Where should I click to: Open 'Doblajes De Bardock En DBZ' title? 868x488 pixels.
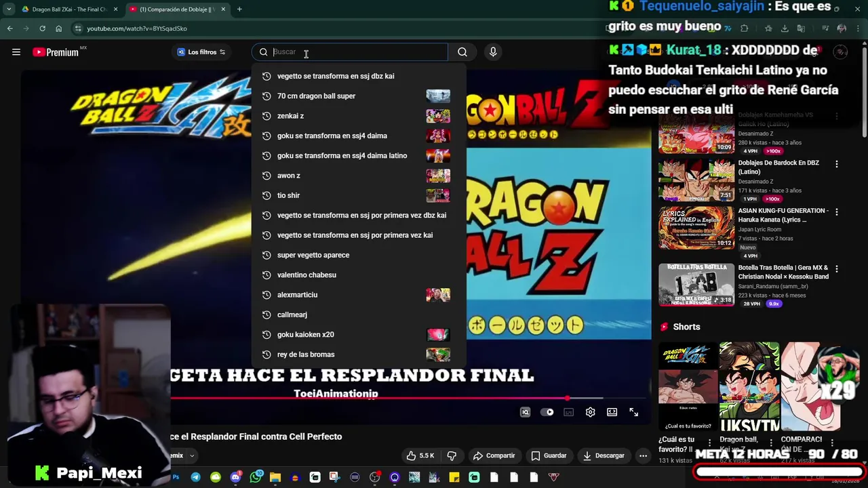pos(778,167)
